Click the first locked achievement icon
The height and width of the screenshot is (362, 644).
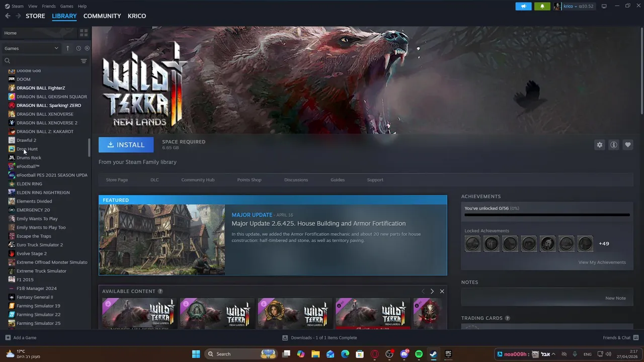tap(472, 243)
